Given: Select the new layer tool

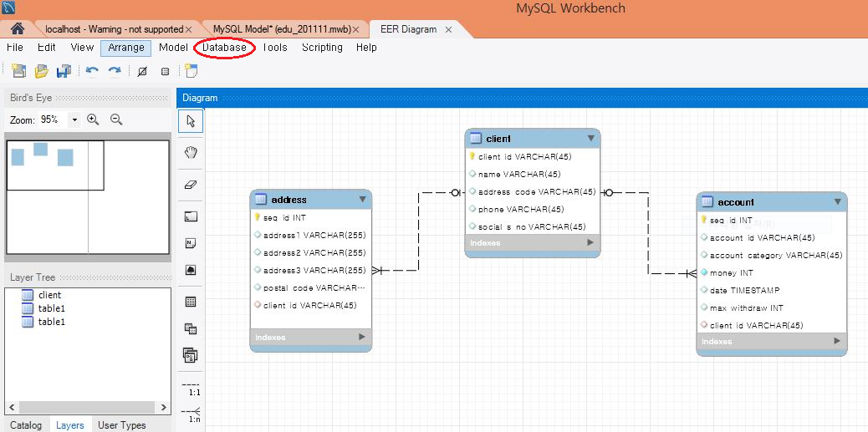Looking at the screenshot, I should click(x=191, y=216).
